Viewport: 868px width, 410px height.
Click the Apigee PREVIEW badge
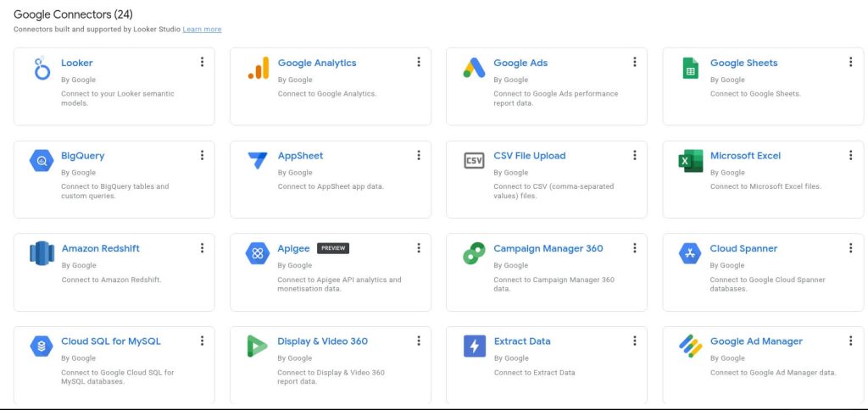(x=333, y=248)
